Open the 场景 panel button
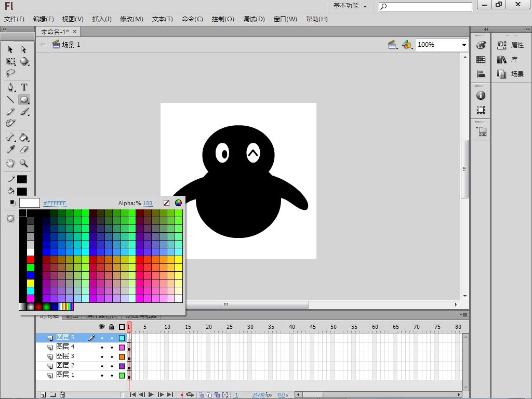This screenshot has height=399, width=532. [511, 74]
